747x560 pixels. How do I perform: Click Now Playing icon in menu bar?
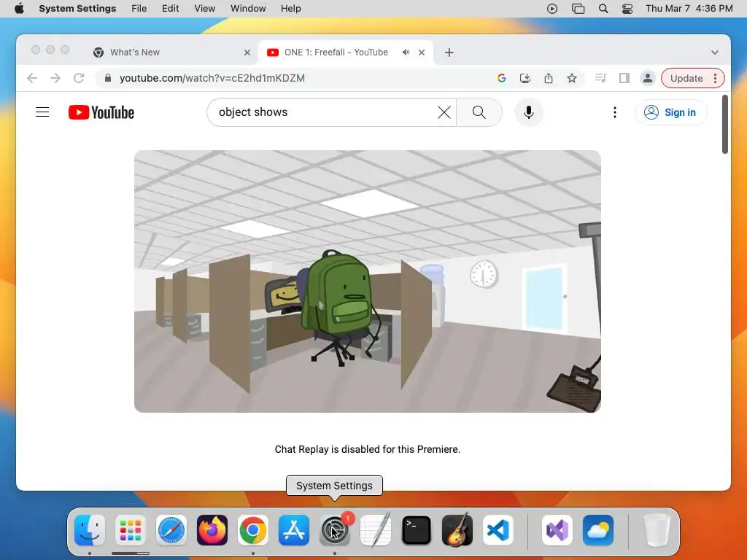tap(552, 9)
